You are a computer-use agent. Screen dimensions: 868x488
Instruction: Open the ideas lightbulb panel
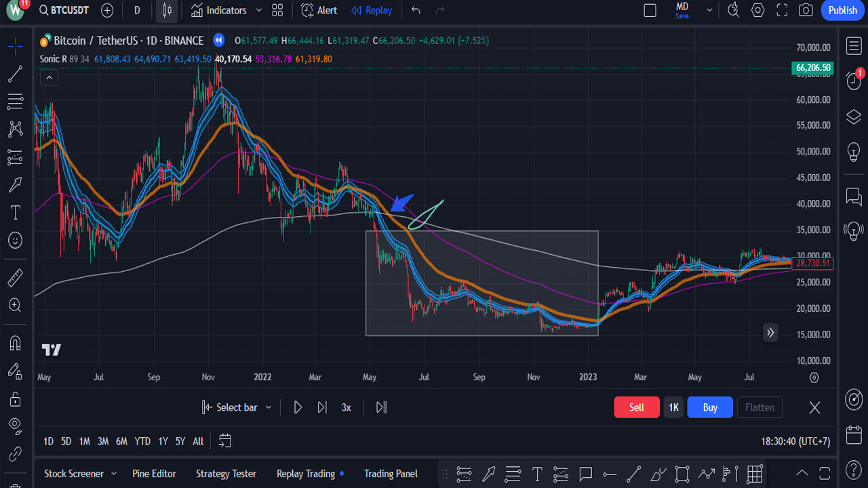[854, 152]
